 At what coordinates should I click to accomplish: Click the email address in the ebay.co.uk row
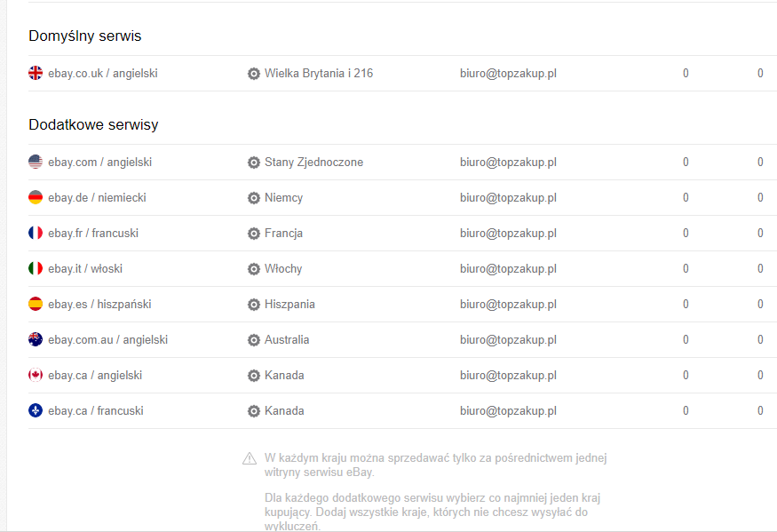(508, 74)
